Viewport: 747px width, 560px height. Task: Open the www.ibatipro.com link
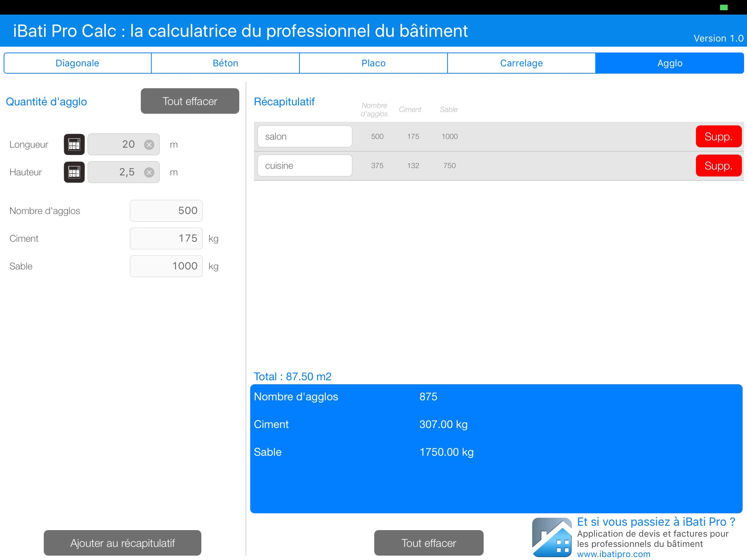pos(614,554)
